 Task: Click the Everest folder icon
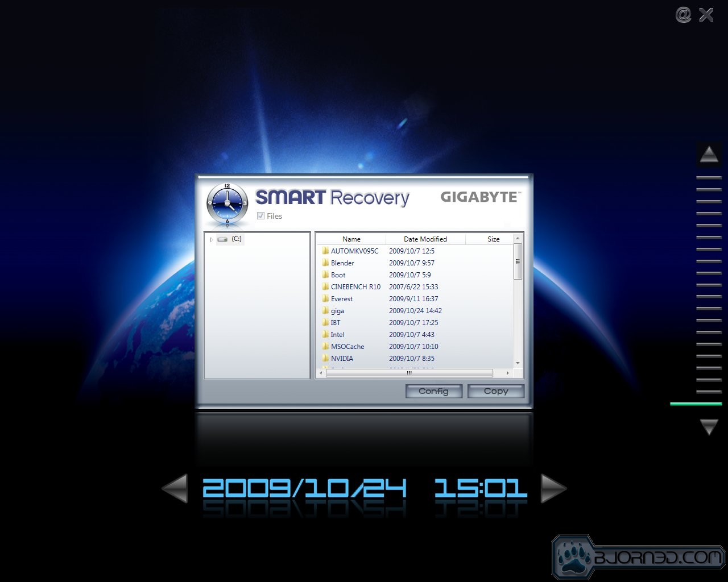325,298
